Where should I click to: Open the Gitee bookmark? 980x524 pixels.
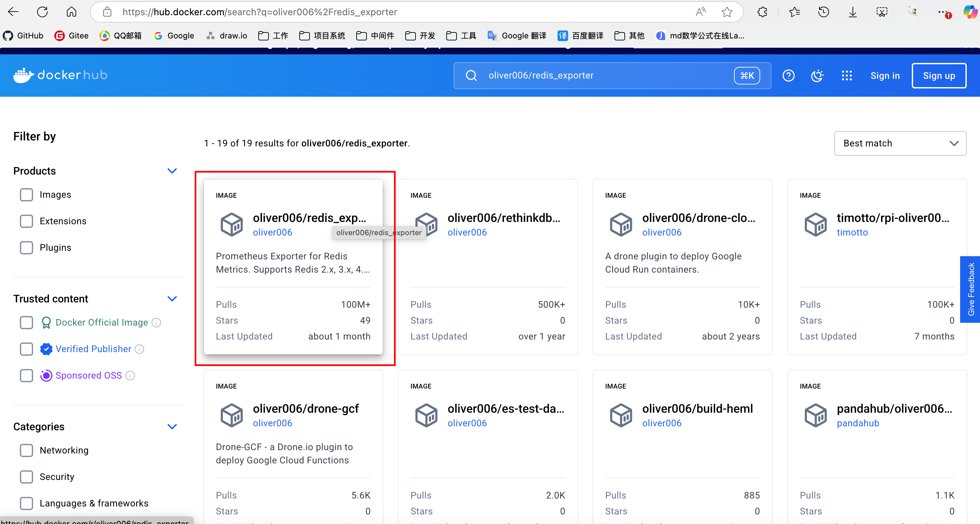tap(72, 36)
